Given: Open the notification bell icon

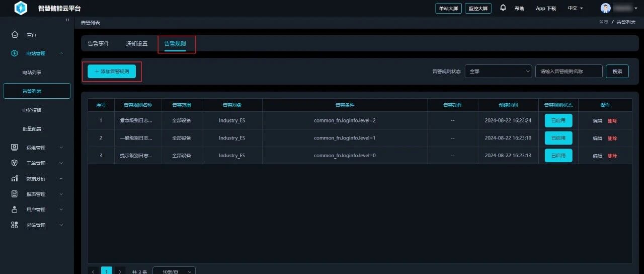Looking at the screenshot, I should point(503,8).
